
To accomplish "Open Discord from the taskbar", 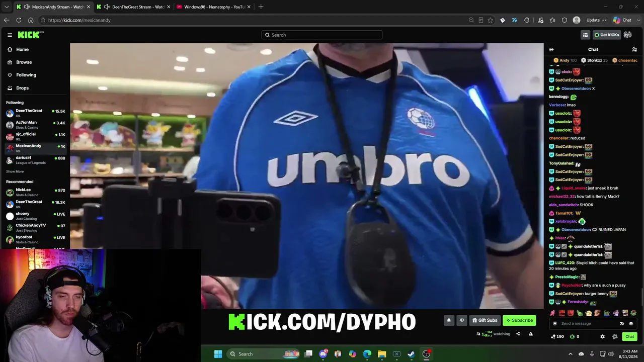I will point(323,354).
